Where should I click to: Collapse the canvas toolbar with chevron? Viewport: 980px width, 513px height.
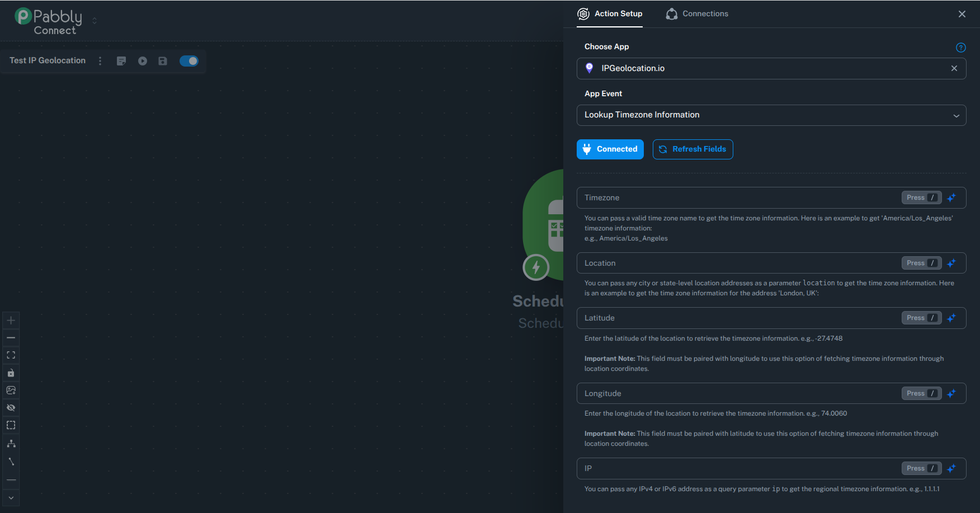11,498
